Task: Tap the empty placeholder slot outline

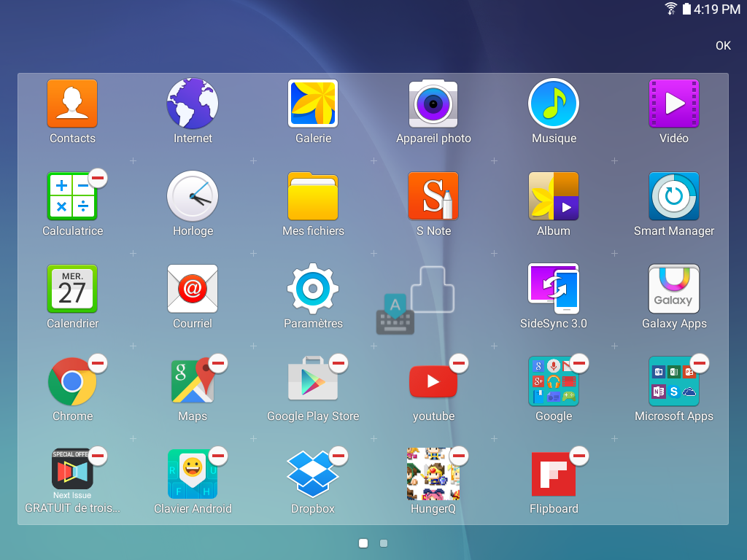Action: pyautogui.click(x=433, y=289)
